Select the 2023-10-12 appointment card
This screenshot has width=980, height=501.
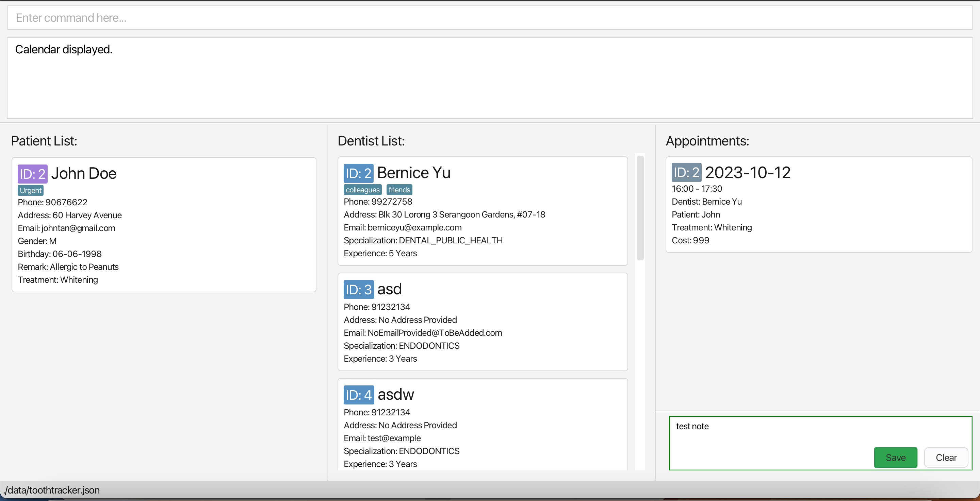(818, 205)
